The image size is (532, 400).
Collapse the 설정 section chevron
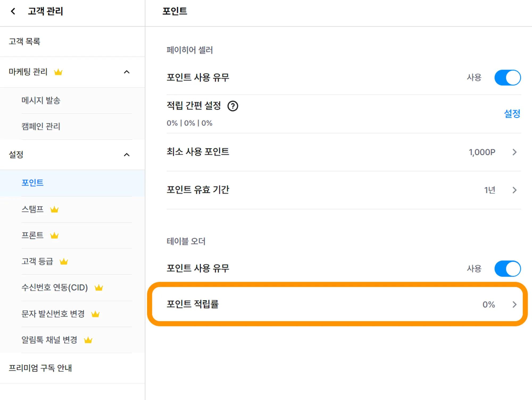pyautogui.click(x=127, y=155)
